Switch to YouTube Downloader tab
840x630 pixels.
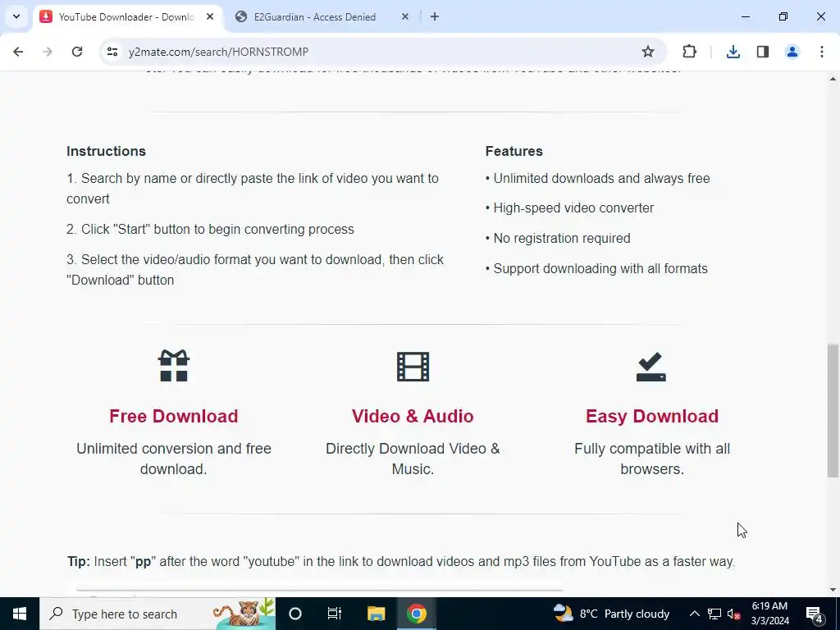click(127, 16)
